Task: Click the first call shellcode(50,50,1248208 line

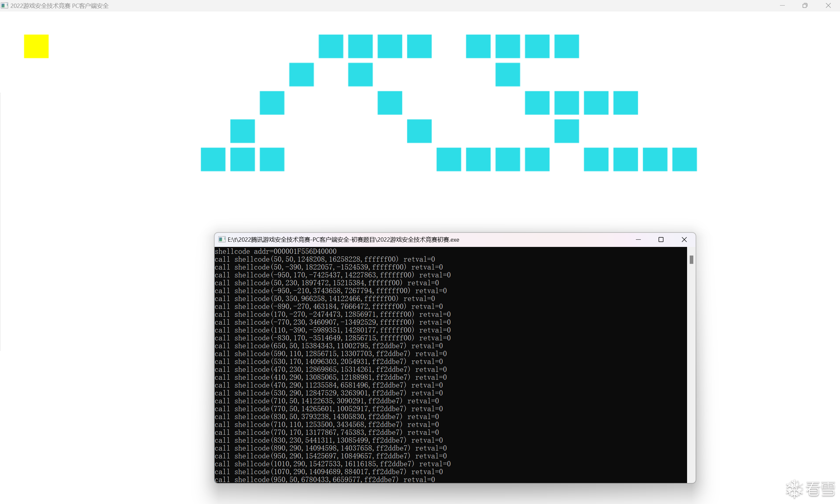Action: tap(325, 259)
